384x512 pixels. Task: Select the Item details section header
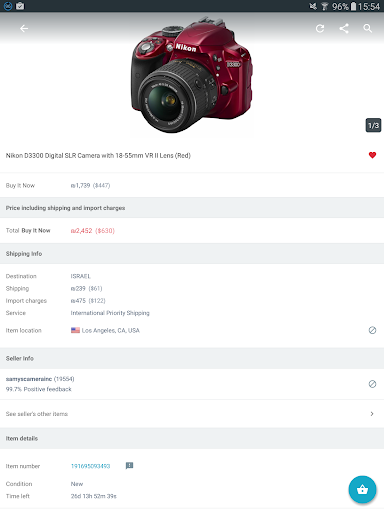[192, 438]
